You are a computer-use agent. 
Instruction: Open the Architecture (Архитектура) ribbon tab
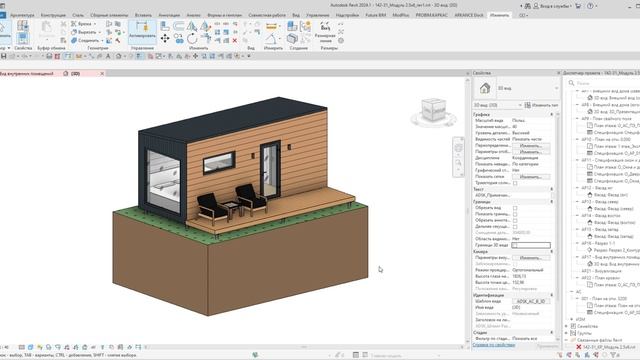point(22,15)
